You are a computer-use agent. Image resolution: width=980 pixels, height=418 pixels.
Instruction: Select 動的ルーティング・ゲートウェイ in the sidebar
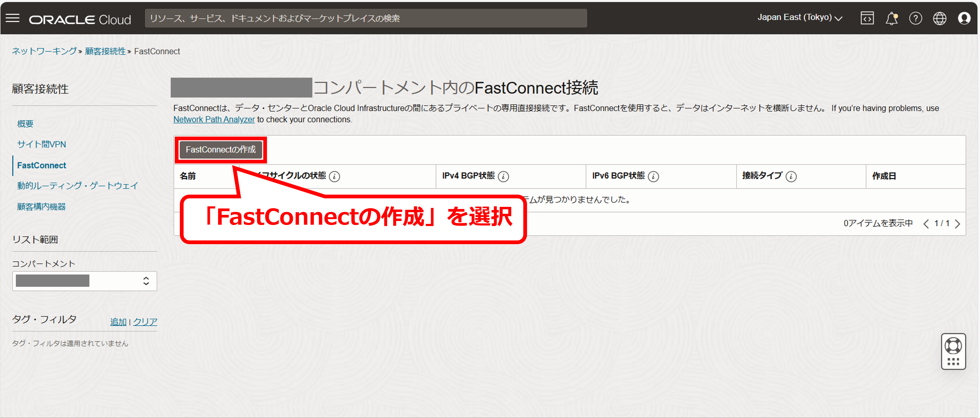77,186
